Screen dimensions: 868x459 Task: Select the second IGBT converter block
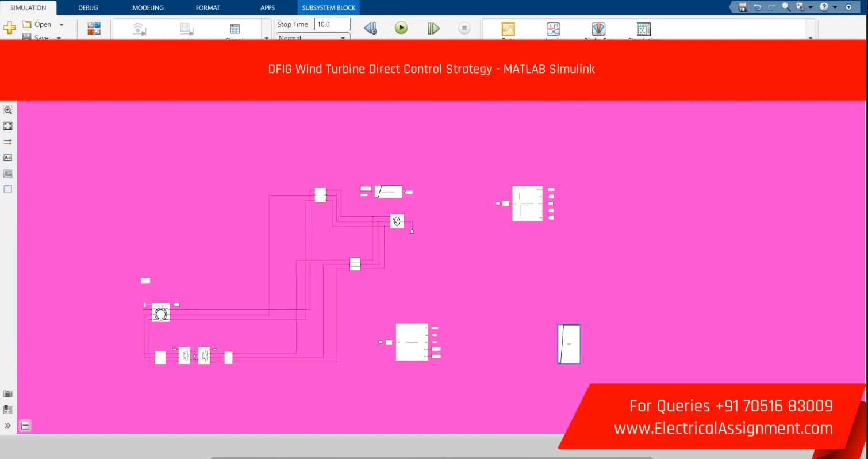pos(204,355)
